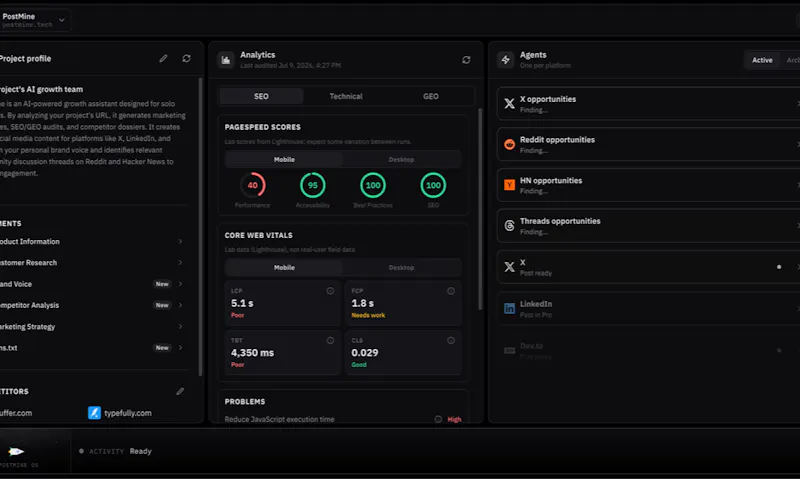Click the Analytics bar chart icon

click(x=226, y=60)
